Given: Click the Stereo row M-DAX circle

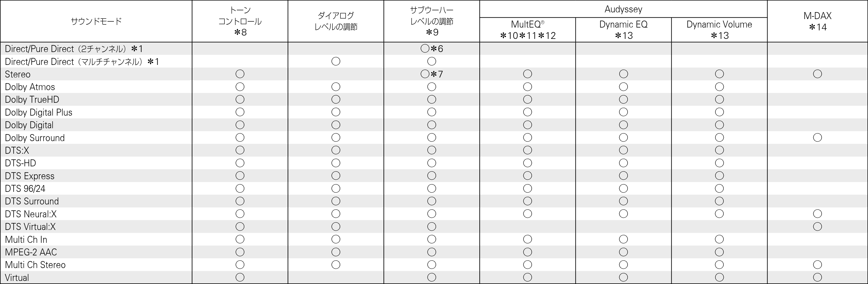Looking at the screenshot, I should [x=817, y=74].
